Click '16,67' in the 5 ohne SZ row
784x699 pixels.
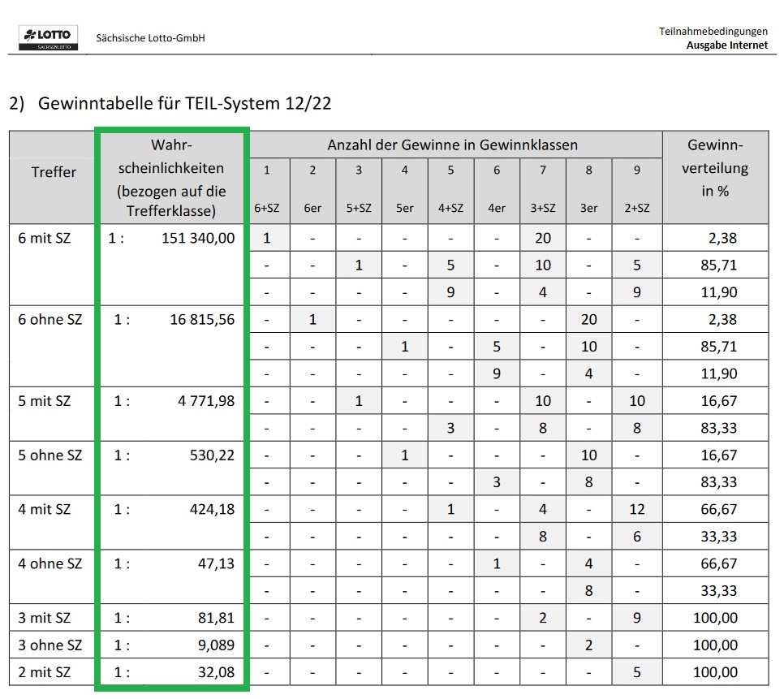[x=719, y=455]
